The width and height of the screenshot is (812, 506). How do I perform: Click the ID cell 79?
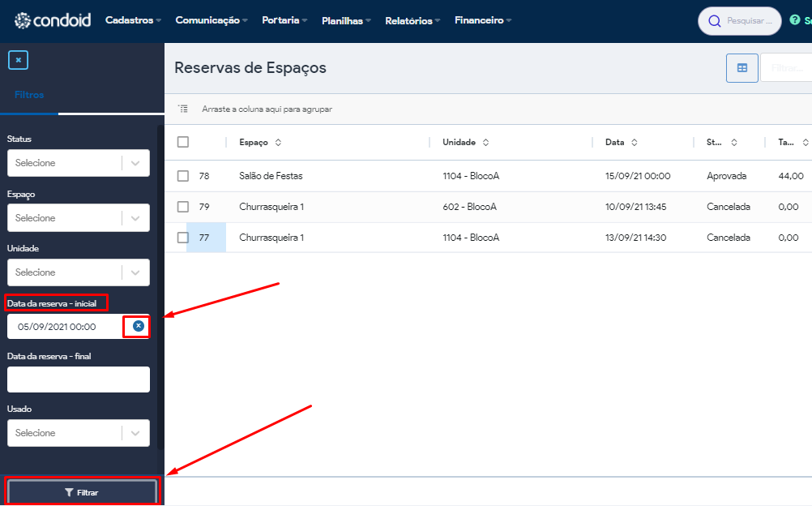tap(204, 207)
